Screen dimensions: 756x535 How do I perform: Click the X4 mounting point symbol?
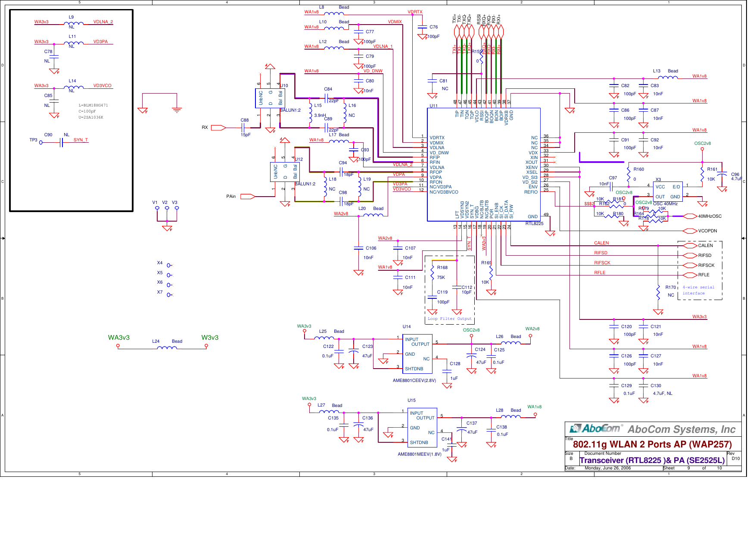coord(169,266)
